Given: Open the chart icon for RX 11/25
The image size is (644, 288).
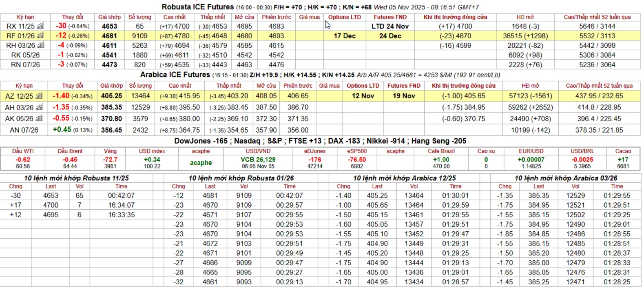Looking at the screenshot, I should (40, 26).
